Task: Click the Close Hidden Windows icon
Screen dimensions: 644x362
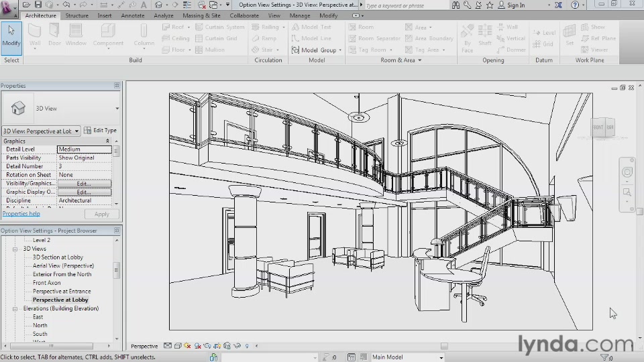Action: coord(201,5)
